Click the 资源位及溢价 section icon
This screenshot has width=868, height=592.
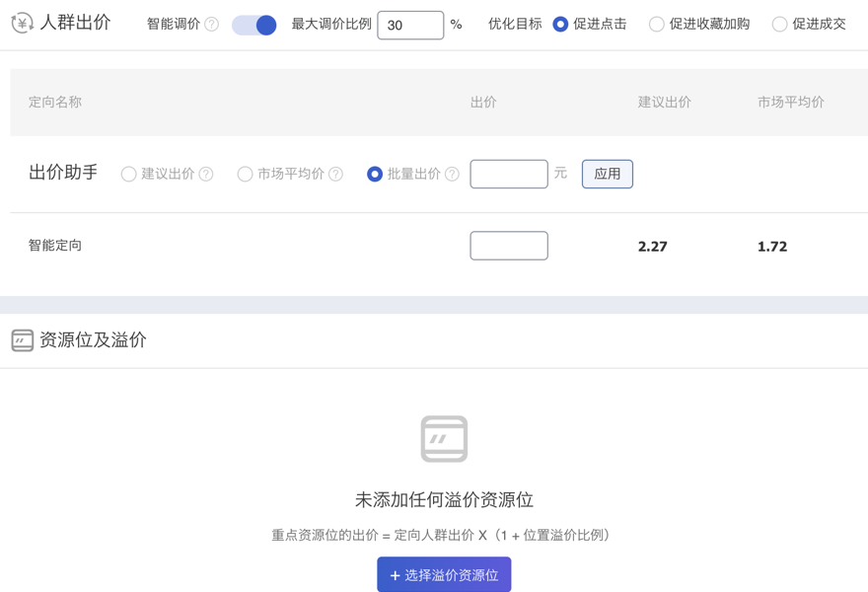coord(22,340)
